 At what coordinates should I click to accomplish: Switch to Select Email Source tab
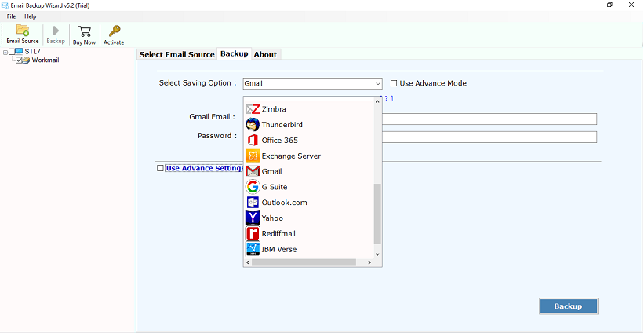[177, 54]
